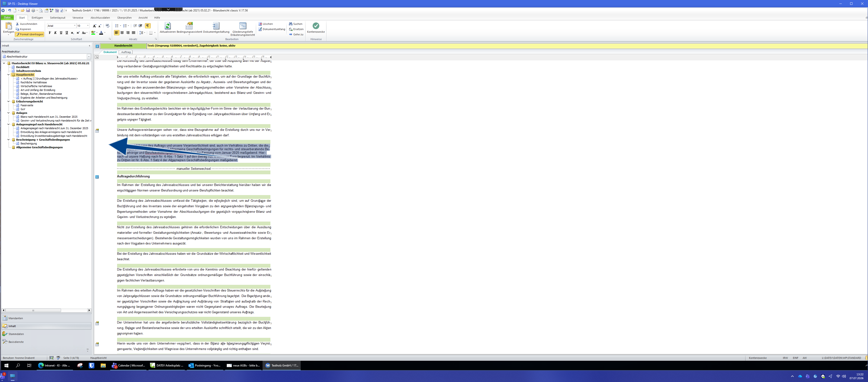Toggle double underline formatting
Image resolution: width=868 pixels, height=382 pixels.
[67, 33]
